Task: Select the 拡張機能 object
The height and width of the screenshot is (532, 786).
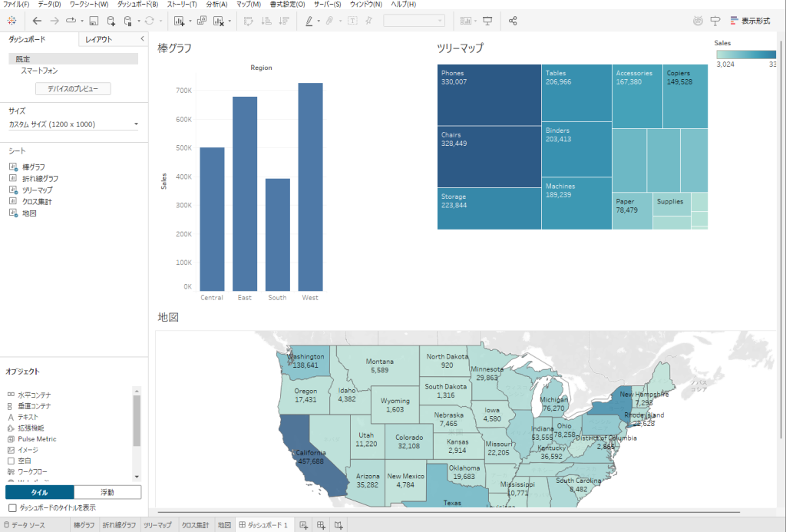Action: point(31,428)
